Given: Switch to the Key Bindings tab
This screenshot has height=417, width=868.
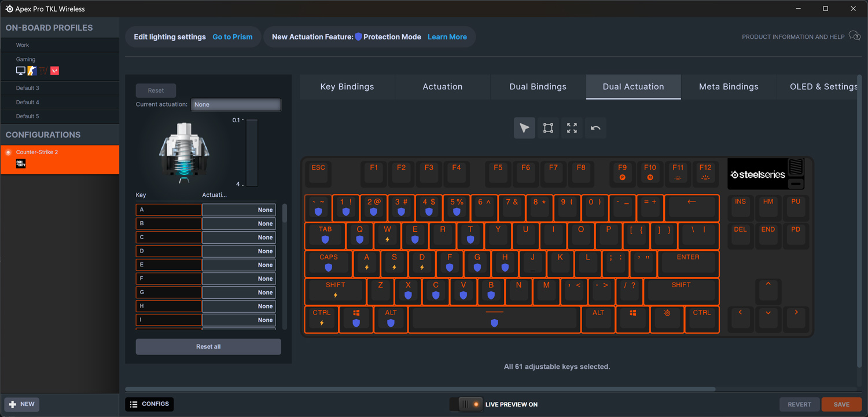Looking at the screenshot, I should 347,87.
